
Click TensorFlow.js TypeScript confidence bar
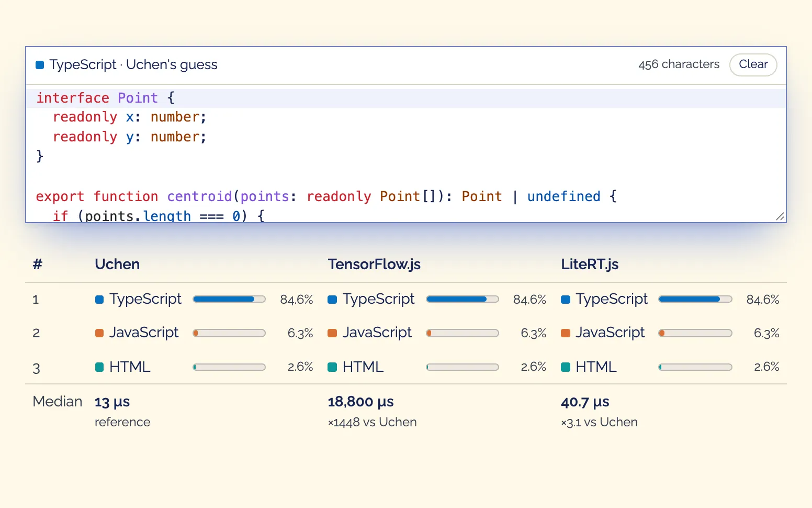[463, 299]
